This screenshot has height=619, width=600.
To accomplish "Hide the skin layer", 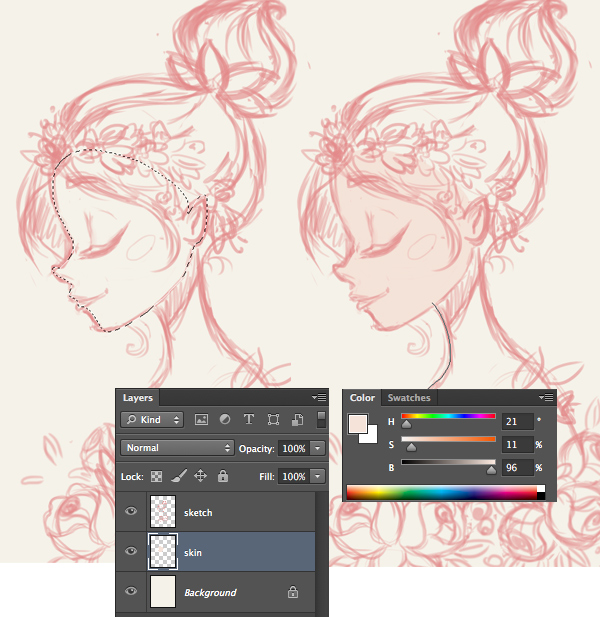I will (131, 551).
